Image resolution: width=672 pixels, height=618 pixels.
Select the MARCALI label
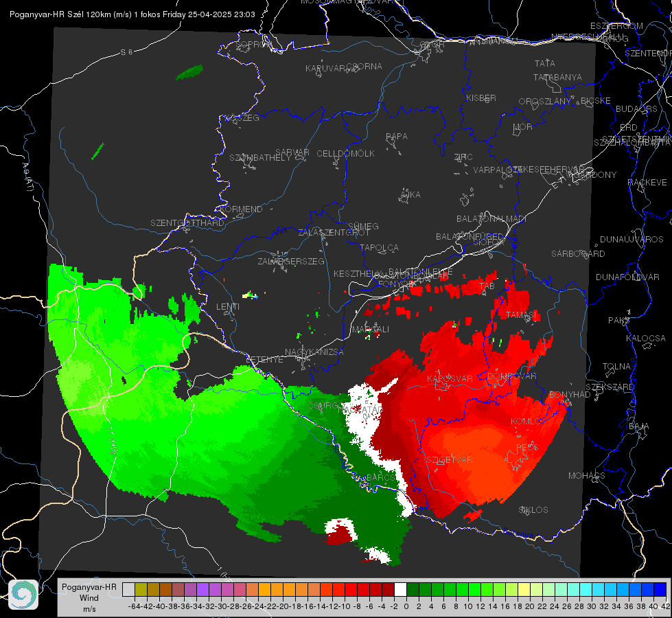pos(371,330)
